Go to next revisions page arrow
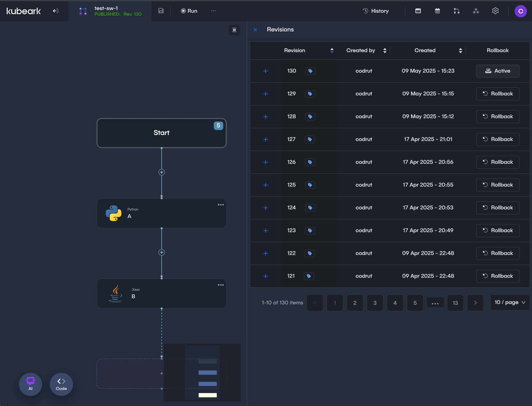 coord(475,303)
